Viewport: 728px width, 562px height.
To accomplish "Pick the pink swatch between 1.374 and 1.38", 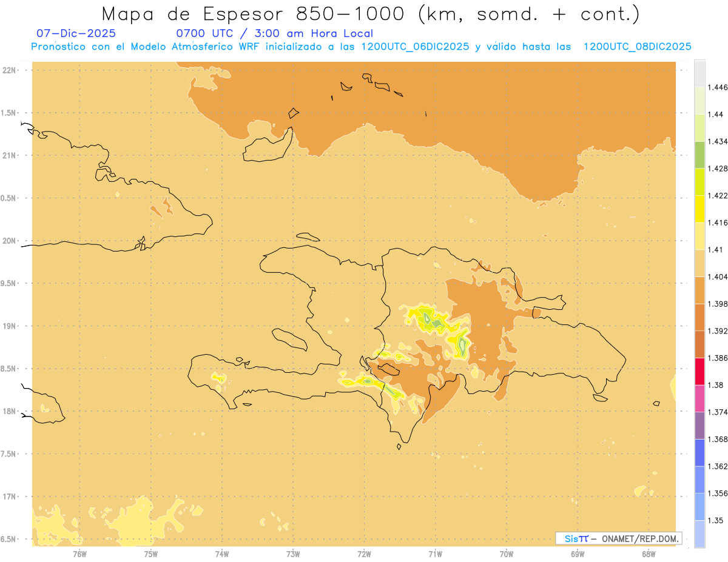I will click(x=699, y=398).
